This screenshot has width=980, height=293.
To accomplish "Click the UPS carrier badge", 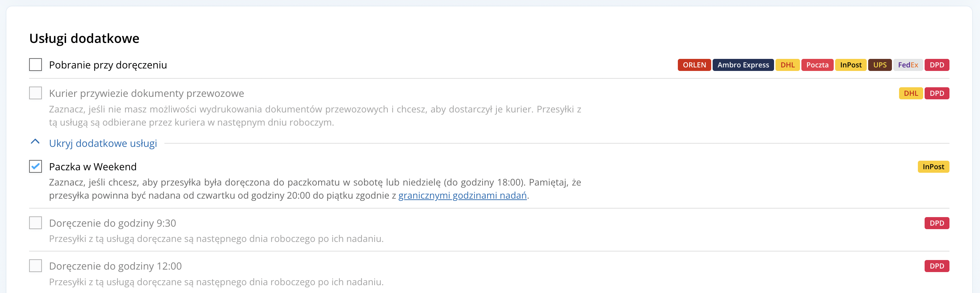I will tap(880, 65).
